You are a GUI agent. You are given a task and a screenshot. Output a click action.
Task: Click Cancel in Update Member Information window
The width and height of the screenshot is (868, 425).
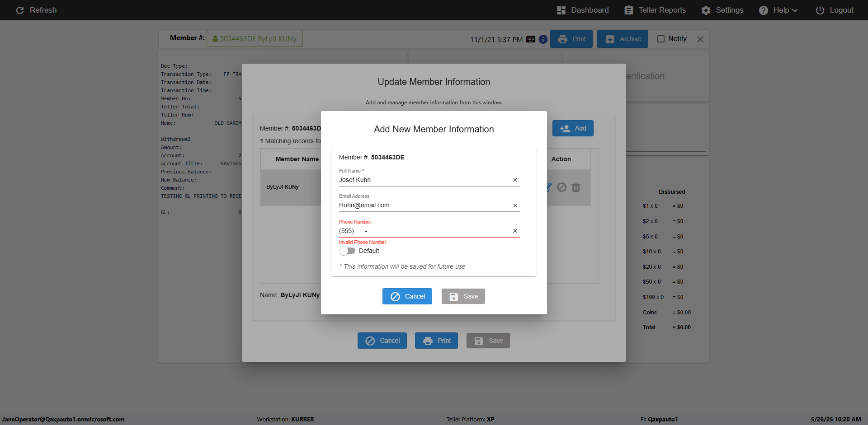382,341
